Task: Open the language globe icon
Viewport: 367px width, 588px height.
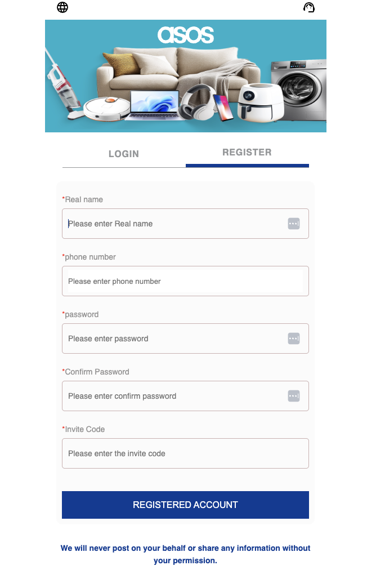Action: (x=62, y=7)
